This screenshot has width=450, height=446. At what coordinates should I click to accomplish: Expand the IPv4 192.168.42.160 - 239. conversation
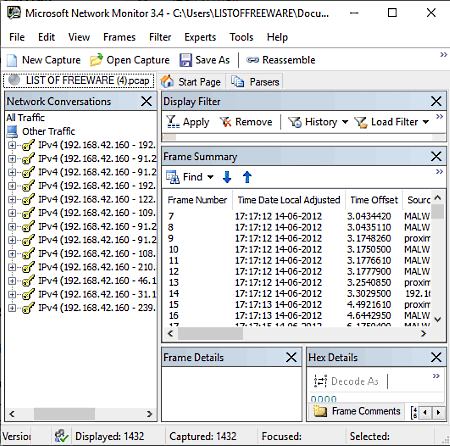[x=12, y=308]
